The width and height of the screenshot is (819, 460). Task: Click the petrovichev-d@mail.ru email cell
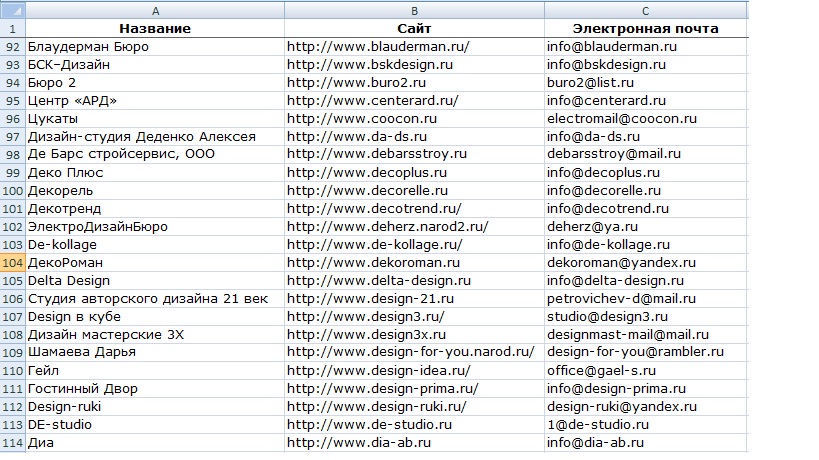(x=621, y=298)
